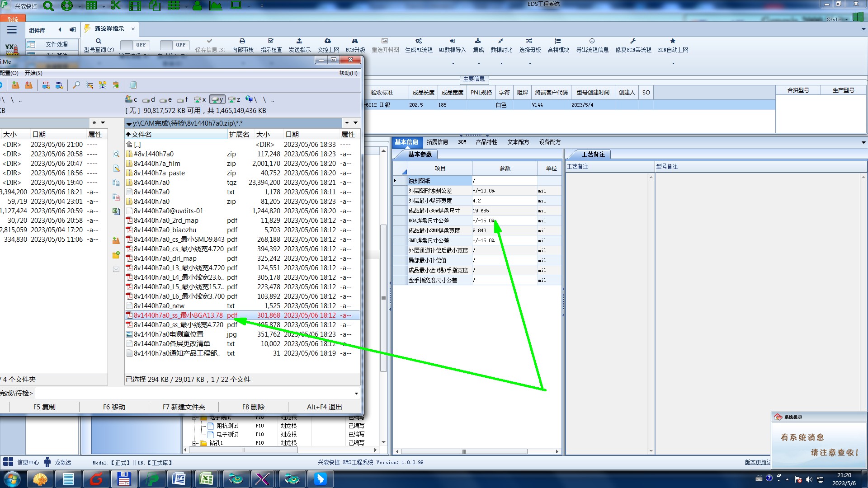The height and width of the screenshot is (488, 868).
Task: Click FTP connect icon in file manager toolbar
Action: point(46,85)
